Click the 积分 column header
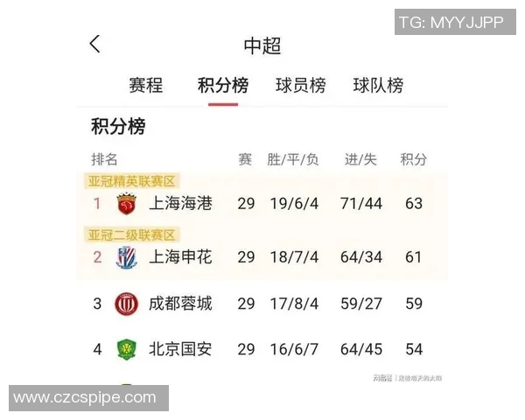 [414, 159]
